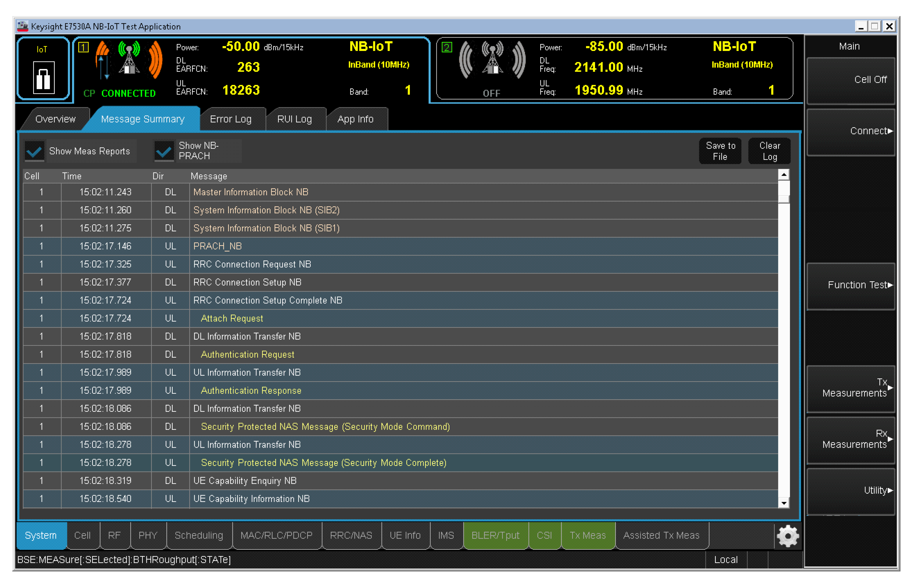Screen dimensions: 912x588
Task: Select the Attach Request message row
Action: pyautogui.click(x=232, y=318)
